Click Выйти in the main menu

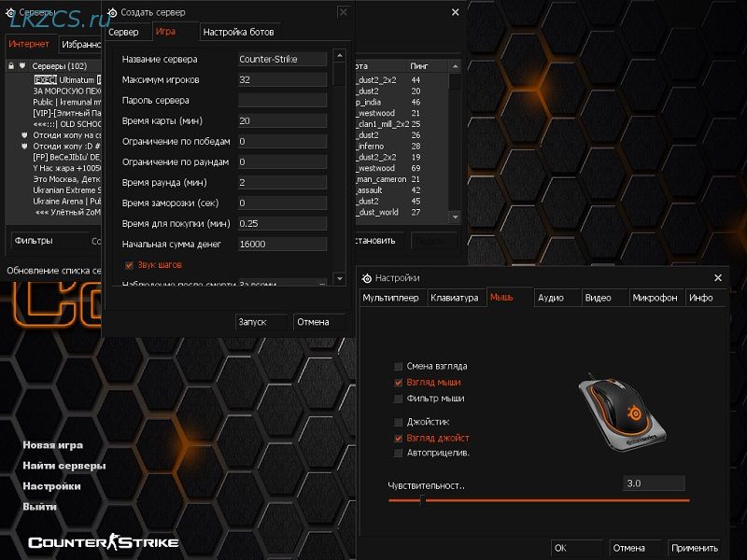pyautogui.click(x=40, y=507)
